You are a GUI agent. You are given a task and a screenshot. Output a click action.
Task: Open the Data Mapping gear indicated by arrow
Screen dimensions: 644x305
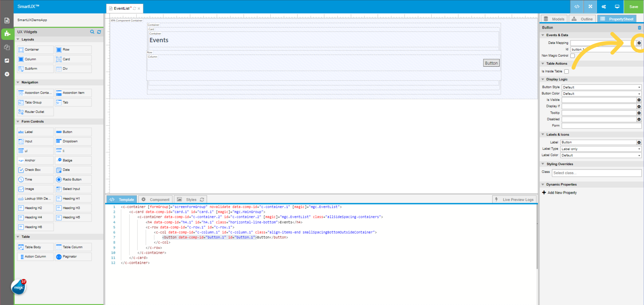click(x=639, y=43)
